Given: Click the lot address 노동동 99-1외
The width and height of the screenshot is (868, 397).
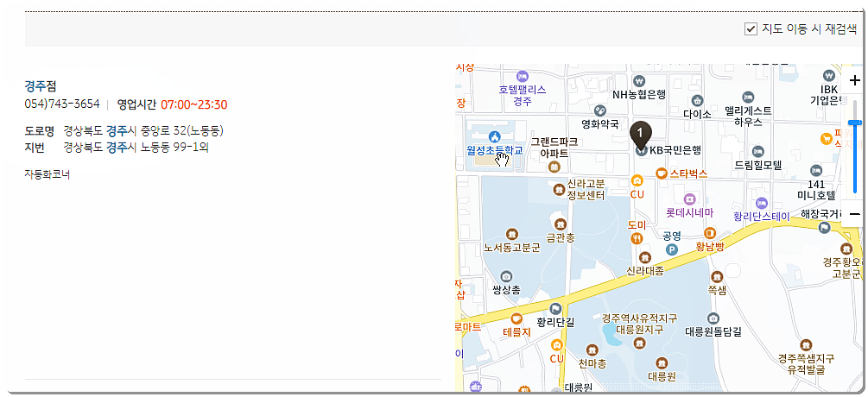Looking at the screenshot, I should pos(174,148).
